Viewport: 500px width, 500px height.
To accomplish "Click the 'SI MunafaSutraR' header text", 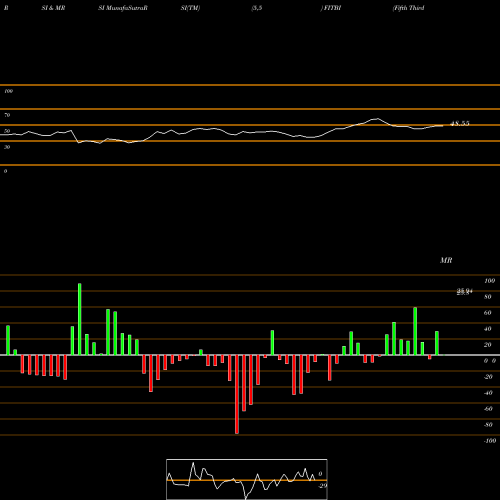I will tap(123, 8).
